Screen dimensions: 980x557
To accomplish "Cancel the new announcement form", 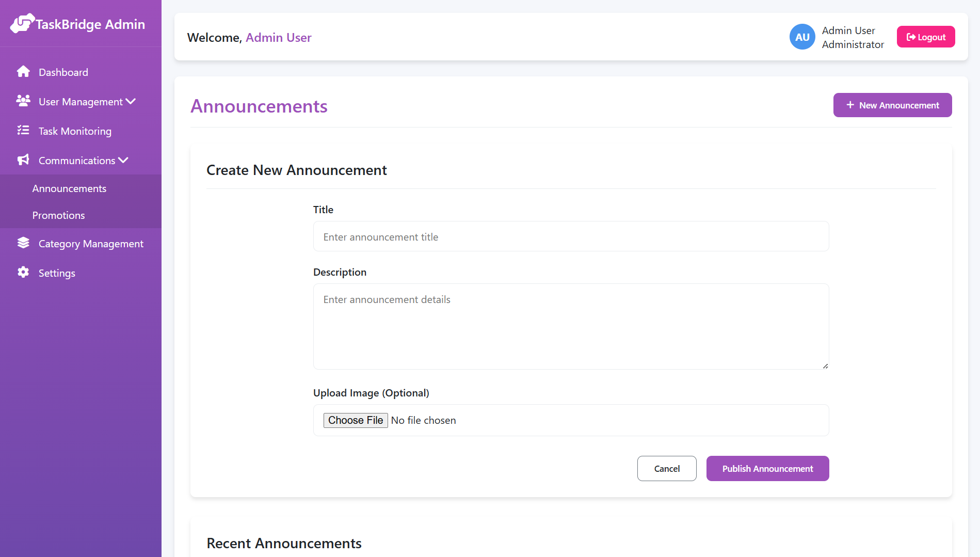I will pos(666,468).
